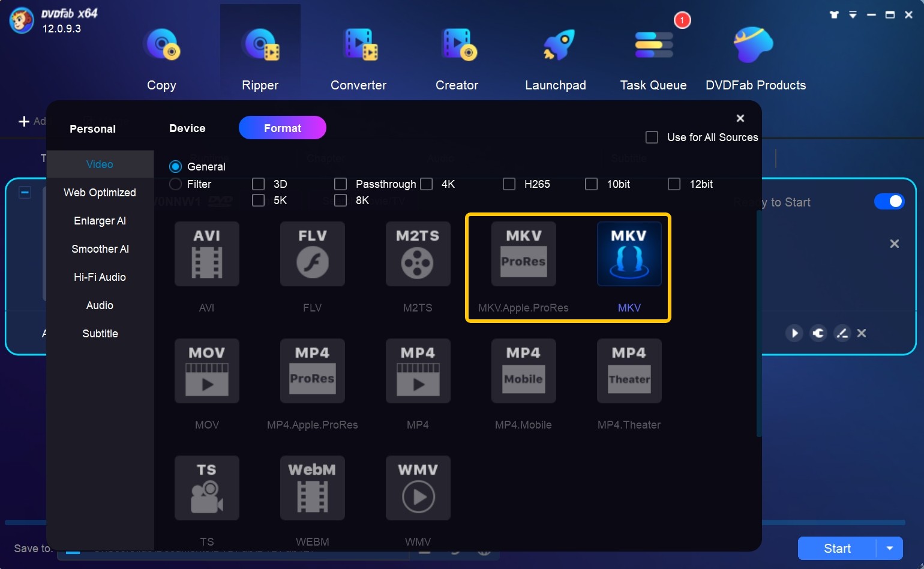This screenshot has height=569, width=924.
Task: Open the Video category
Action: click(x=100, y=164)
